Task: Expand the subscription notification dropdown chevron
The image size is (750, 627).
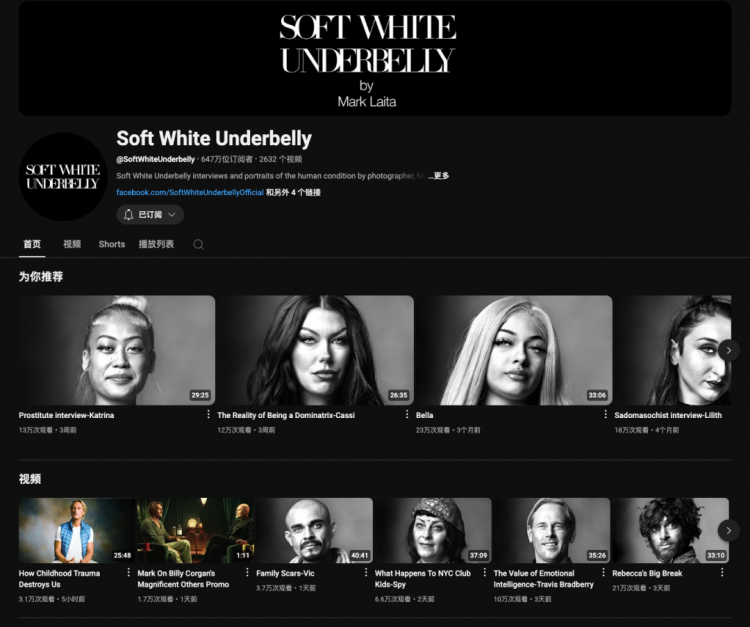Action: 172,215
